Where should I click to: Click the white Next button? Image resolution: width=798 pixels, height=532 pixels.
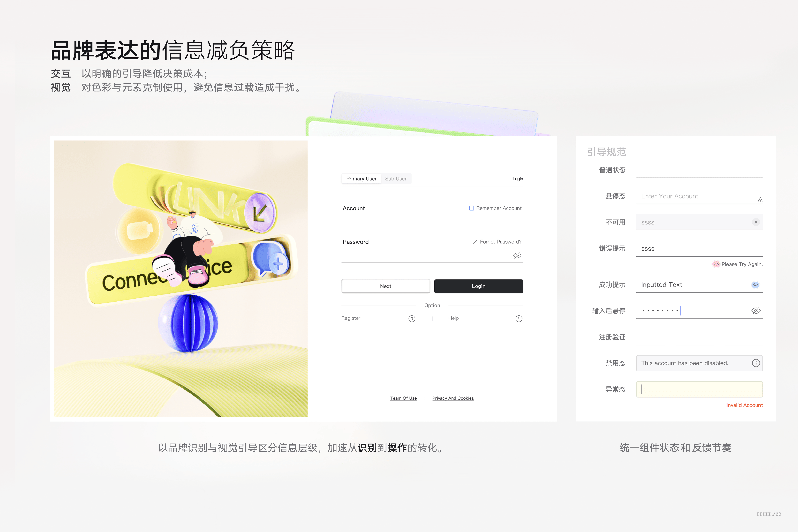coord(385,286)
